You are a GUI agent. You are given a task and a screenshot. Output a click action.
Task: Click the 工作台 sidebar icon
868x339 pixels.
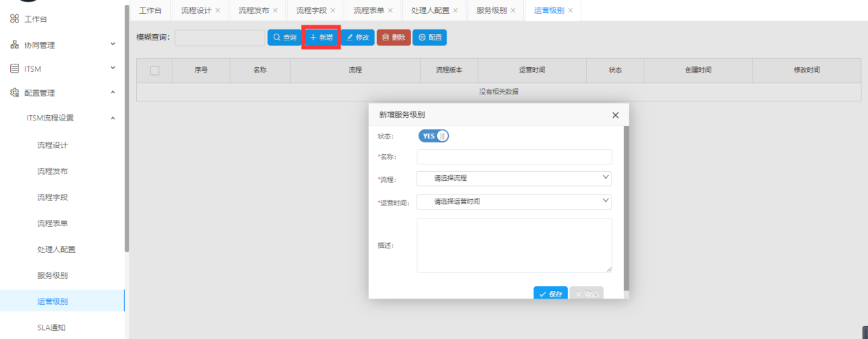(14, 19)
